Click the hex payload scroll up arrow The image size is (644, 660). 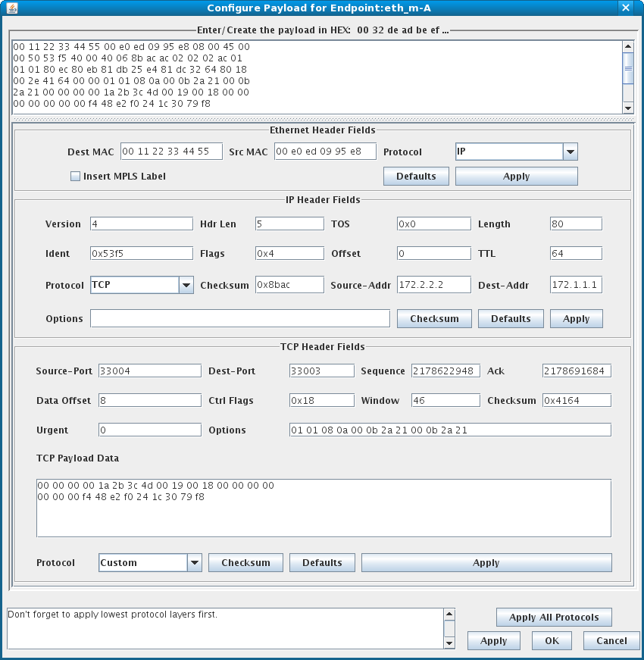628,46
